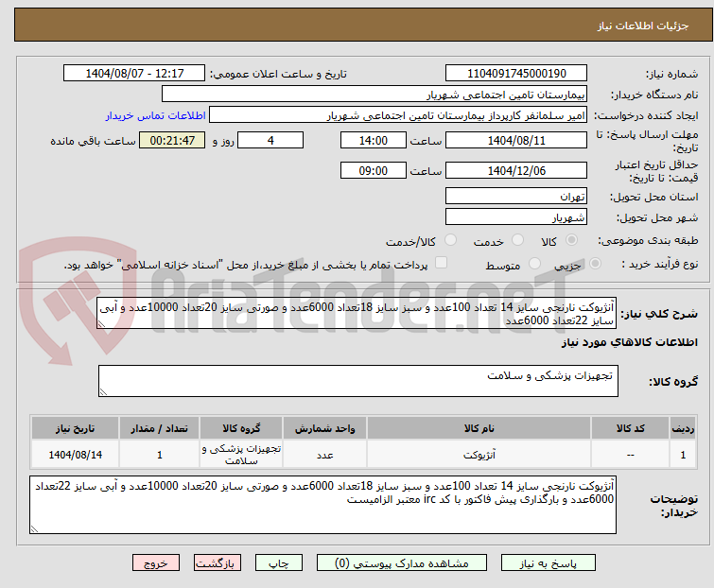Click the 'شرح کلی نیاز' description text area
This screenshot has width=714, height=588.
click(361, 313)
